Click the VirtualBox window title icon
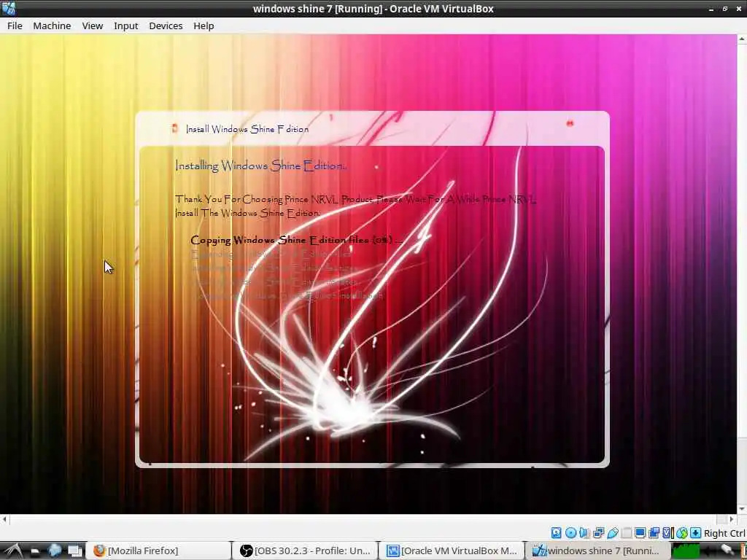Viewport: 747px width, 560px height. [x=8, y=8]
